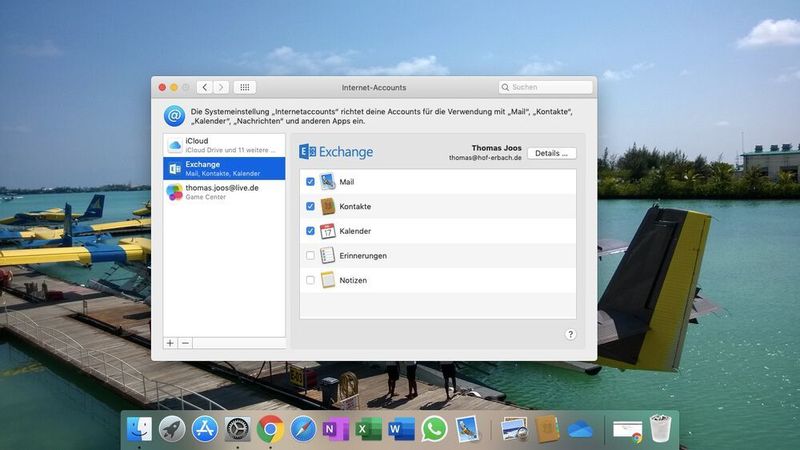The width and height of the screenshot is (800, 450).
Task: Close the Internet-Accounts window
Action: (162, 87)
